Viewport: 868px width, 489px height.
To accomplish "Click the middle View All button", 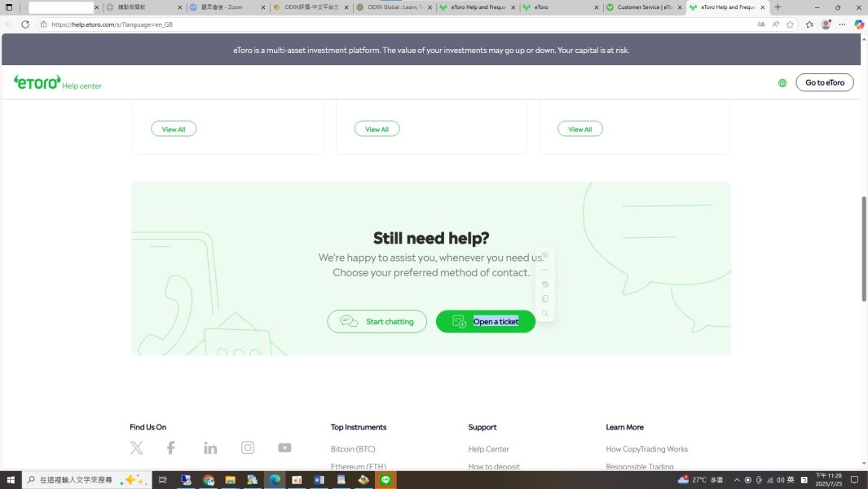I will click(377, 129).
